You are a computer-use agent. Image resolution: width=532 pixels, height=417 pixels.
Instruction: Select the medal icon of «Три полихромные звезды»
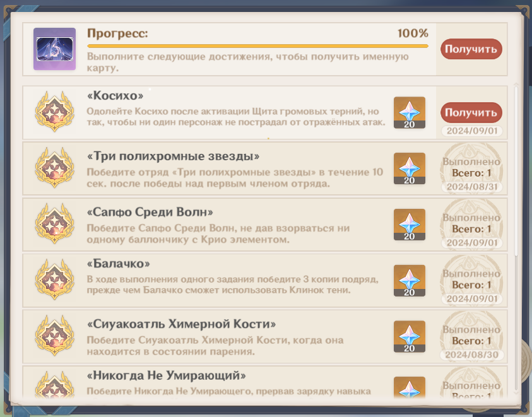pos(55,168)
